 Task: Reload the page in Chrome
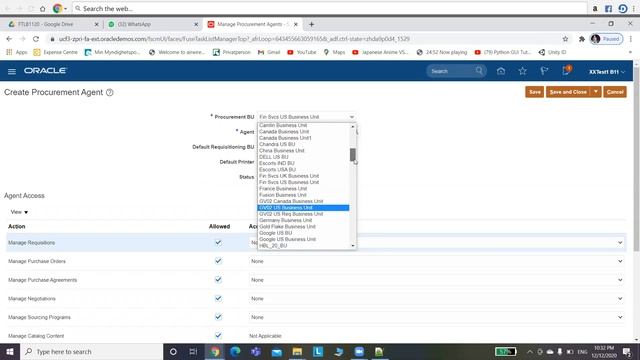click(x=36, y=39)
